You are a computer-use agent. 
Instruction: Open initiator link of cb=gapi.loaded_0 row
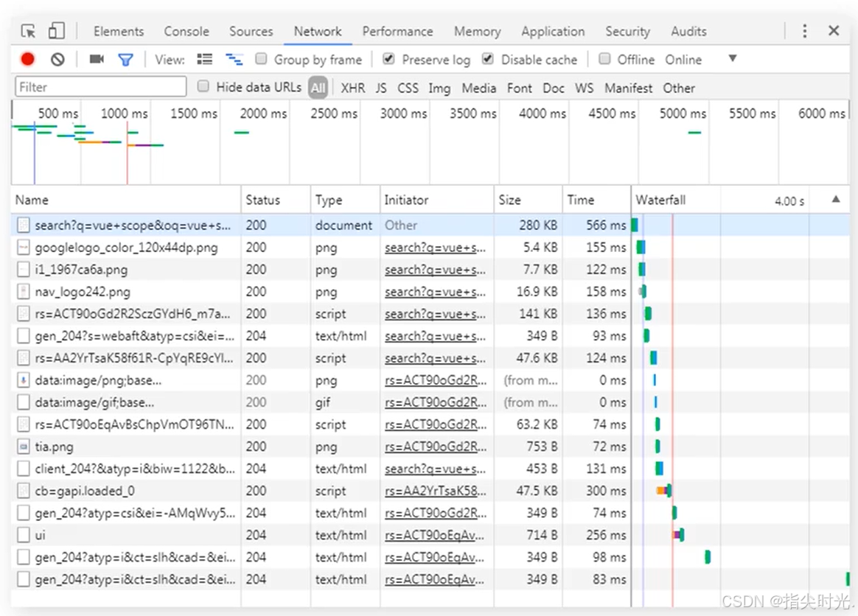tap(435, 491)
